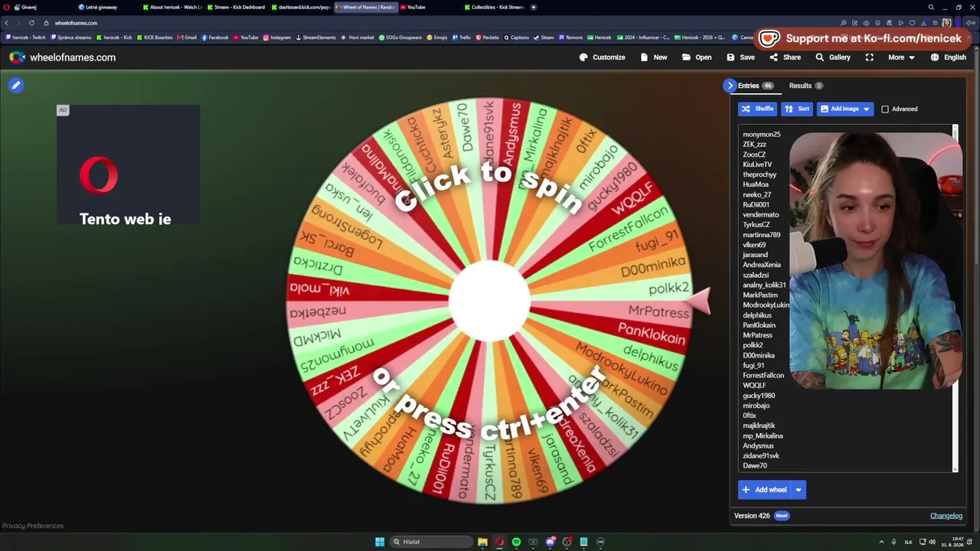Click Add wheel button
This screenshot has height=551, width=980.
click(764, 490)
